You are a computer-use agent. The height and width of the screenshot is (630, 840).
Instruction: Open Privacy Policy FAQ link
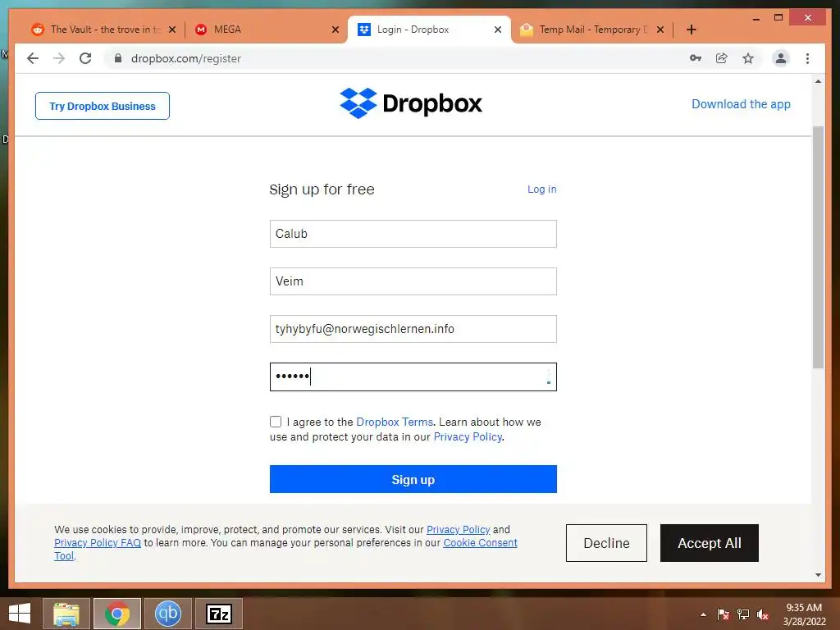98,543
